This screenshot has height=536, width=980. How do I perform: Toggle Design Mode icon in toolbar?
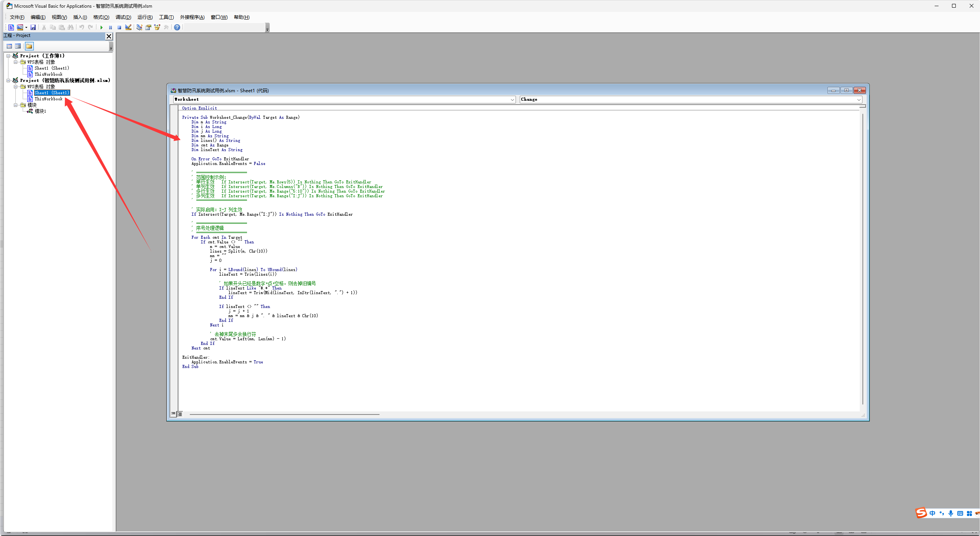(x=128, y=27)
